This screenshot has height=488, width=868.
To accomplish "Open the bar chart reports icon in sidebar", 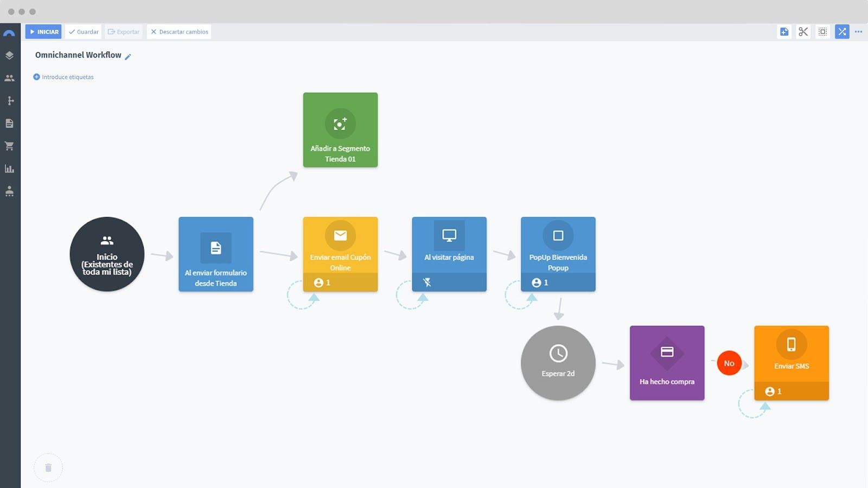I will tap(9, 169).
